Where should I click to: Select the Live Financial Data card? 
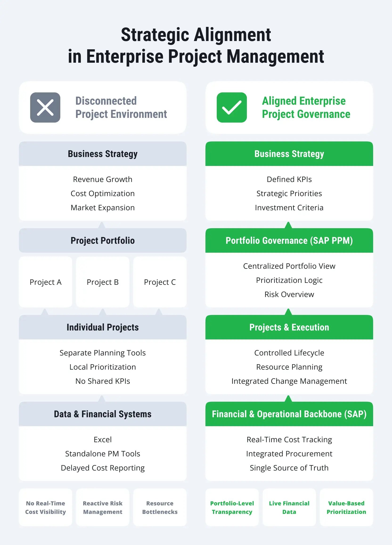click(289, 508)
